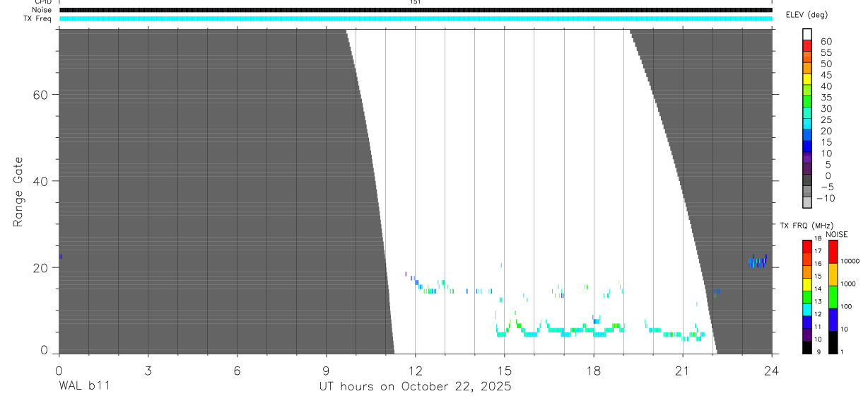Click x-axis hour tick label '18'
Image resolution: width=868 pixels, height=401 pixels.
(x=593, y=371)
